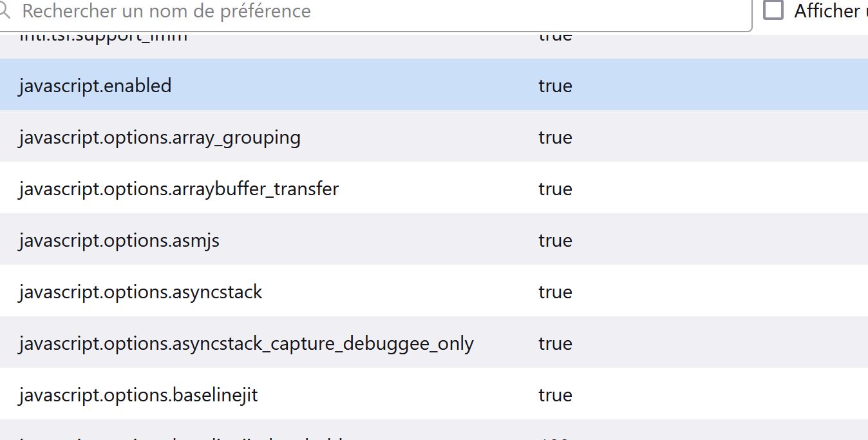This screenshot has height=440, width=868.
Task: Select javascript.options.baselinejit preference name
Action: (138, 395)
